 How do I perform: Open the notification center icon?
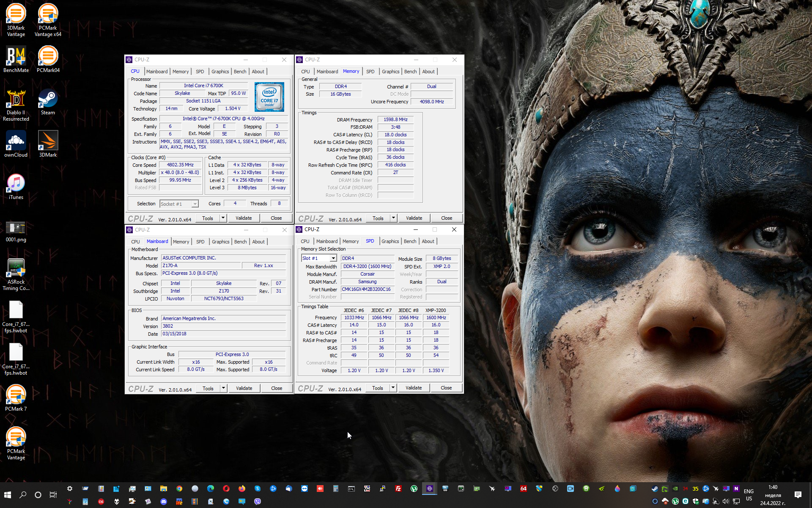pyautogui.click(x=798, y=495)
